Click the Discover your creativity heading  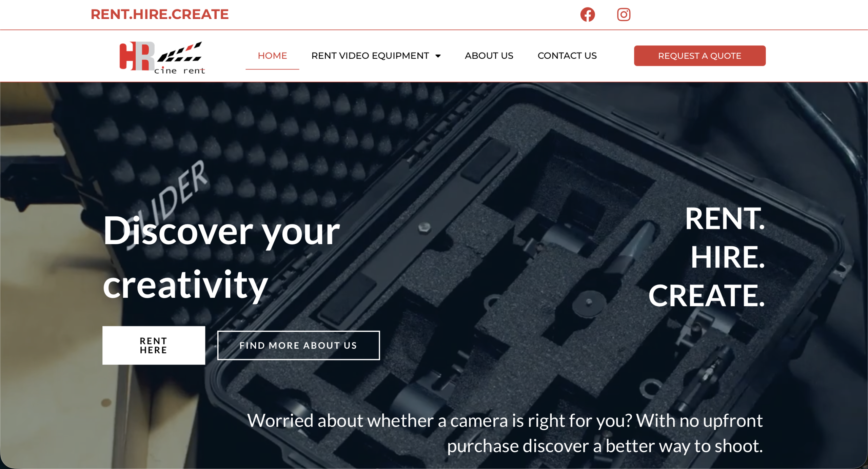pyautogui.click(x=221, y=257)
